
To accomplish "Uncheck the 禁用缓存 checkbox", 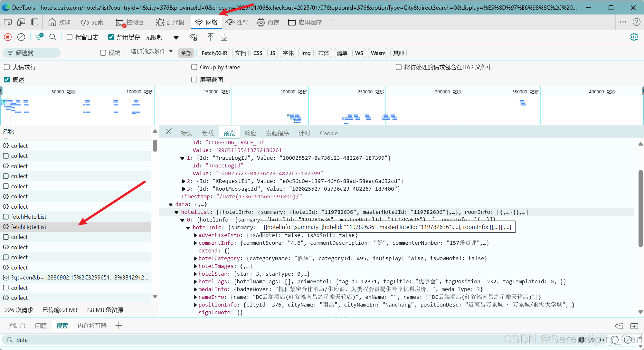I will tap(111, 37).
